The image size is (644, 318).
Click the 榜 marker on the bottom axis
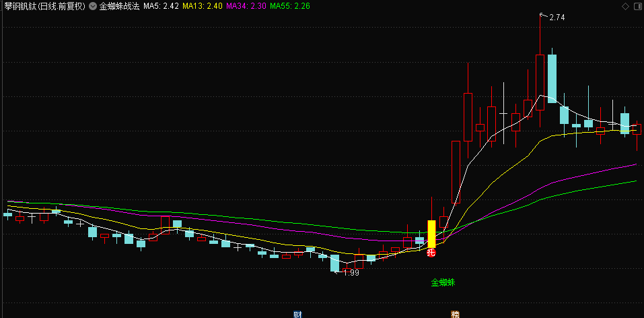(455, 315)
